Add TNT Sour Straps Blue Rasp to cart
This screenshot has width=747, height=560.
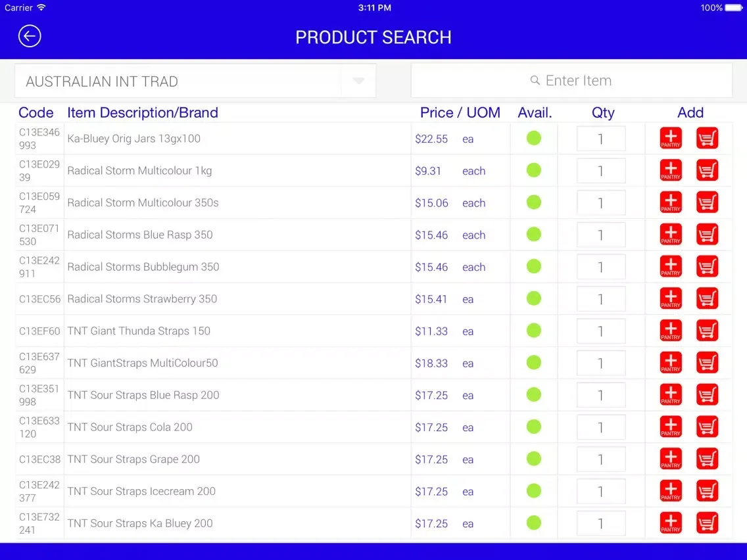[x=707, y=395]
